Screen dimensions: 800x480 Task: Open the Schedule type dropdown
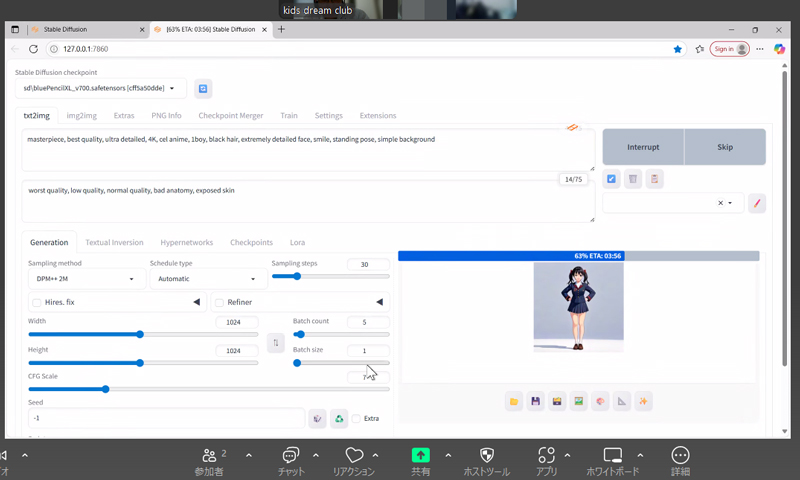[x=208, y=279]
